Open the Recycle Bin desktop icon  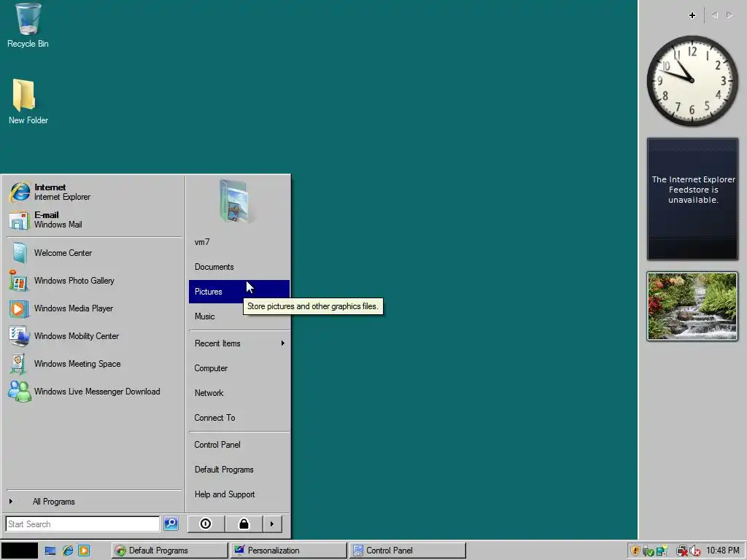pos(28,26)
